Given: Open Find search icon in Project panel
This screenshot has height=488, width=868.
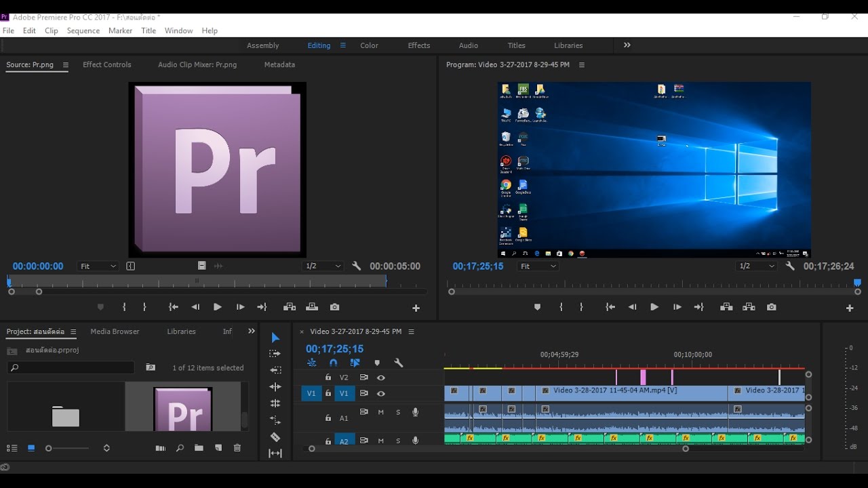Looking at the screenshot, I should [x=180, y=448].
